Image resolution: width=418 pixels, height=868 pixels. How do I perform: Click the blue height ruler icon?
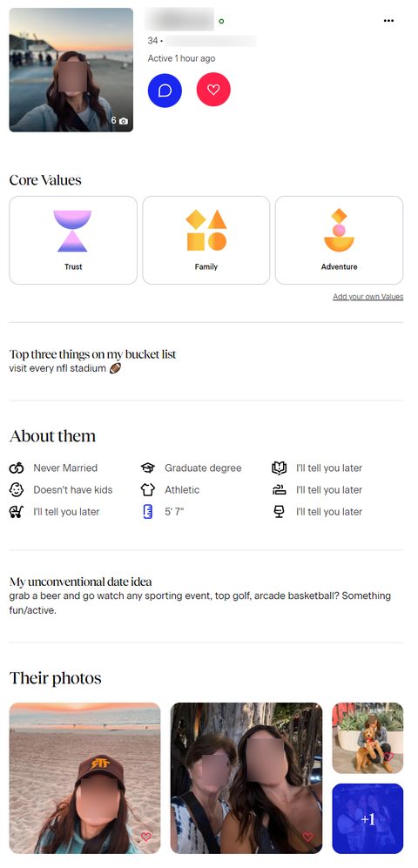click(148, 512)
